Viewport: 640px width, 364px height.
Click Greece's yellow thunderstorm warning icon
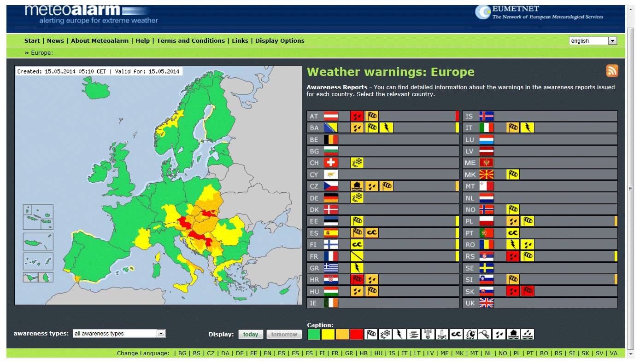tap(357, 267)
